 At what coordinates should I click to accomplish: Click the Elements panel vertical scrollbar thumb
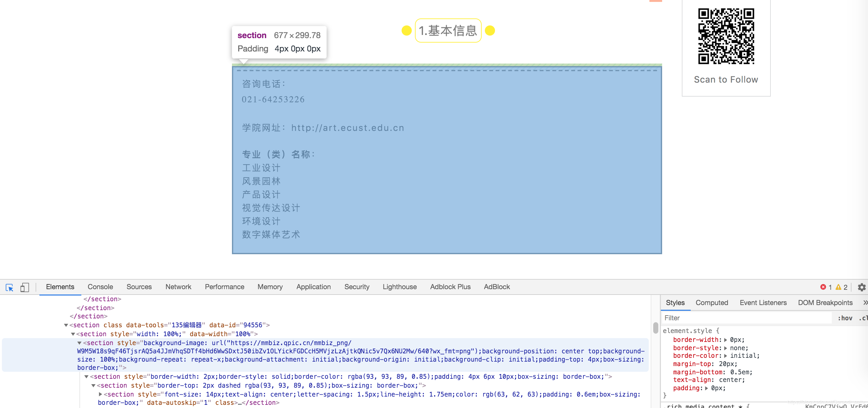pyautogui.click(x=655, y=328)
